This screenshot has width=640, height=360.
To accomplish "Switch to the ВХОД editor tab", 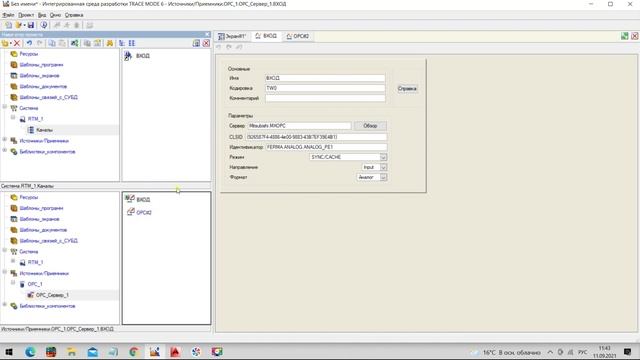I will point(267,36).
